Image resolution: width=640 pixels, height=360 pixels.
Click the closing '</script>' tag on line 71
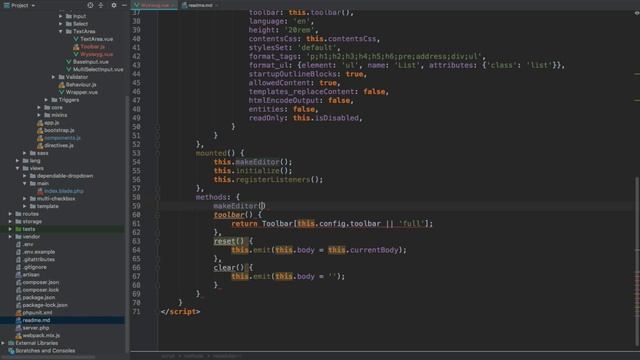click(180, 312)
